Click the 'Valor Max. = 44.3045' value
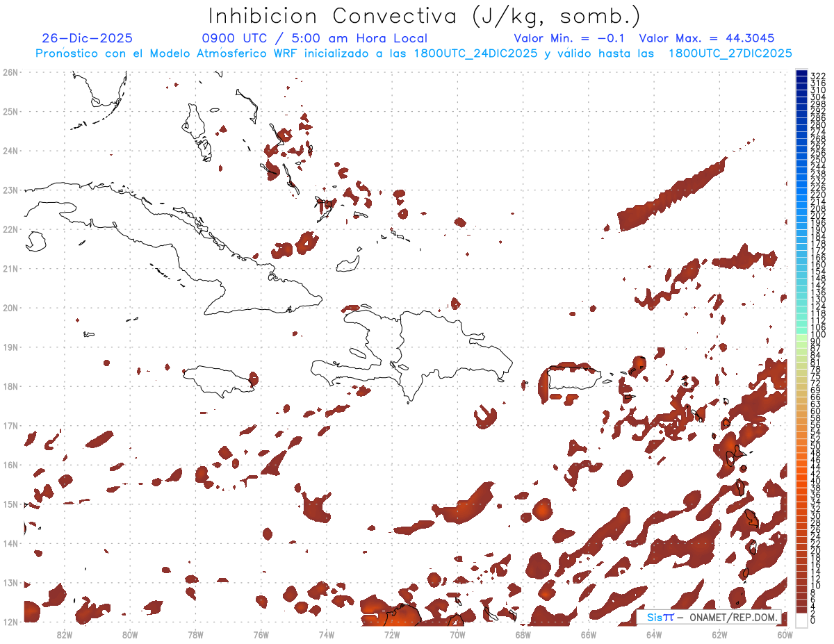This screenshot has height=644, width=834. tap(706, 38)
